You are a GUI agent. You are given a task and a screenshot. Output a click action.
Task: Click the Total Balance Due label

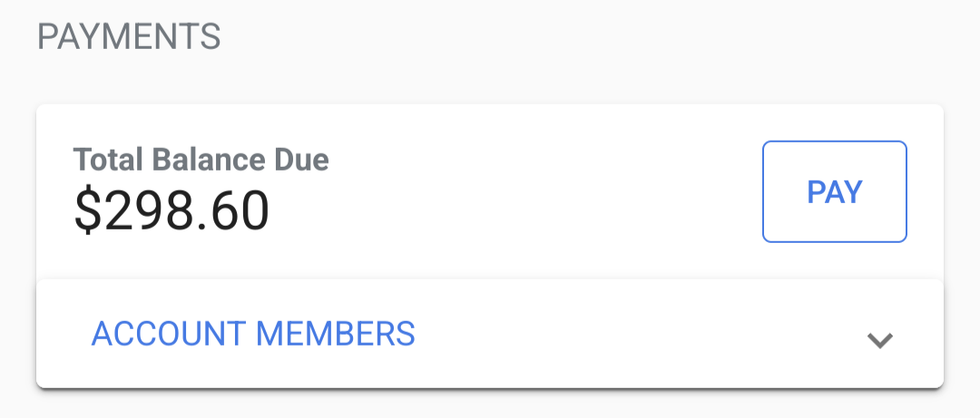pos(201,160)
